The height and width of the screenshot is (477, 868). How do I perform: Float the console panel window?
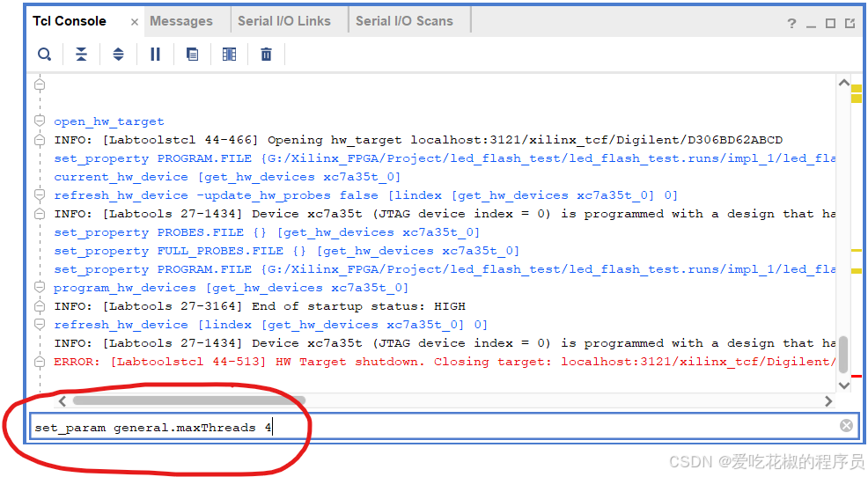850,23
